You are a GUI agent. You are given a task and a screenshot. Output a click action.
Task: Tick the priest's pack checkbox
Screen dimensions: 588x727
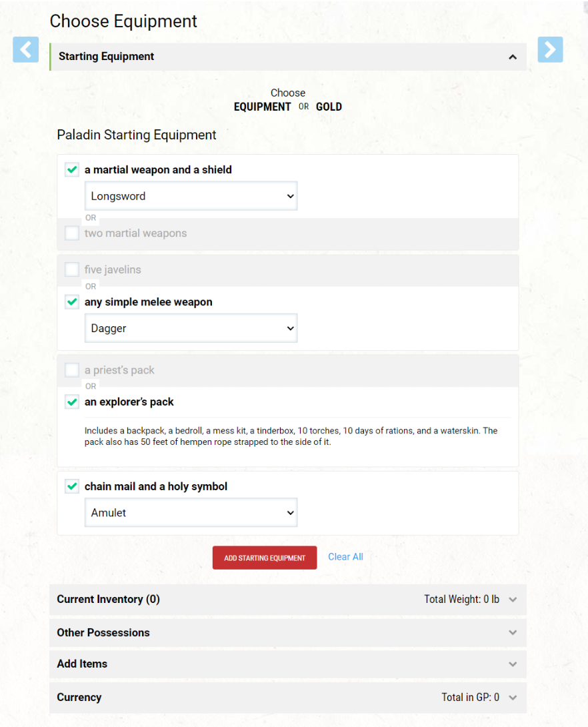(72, 370)
